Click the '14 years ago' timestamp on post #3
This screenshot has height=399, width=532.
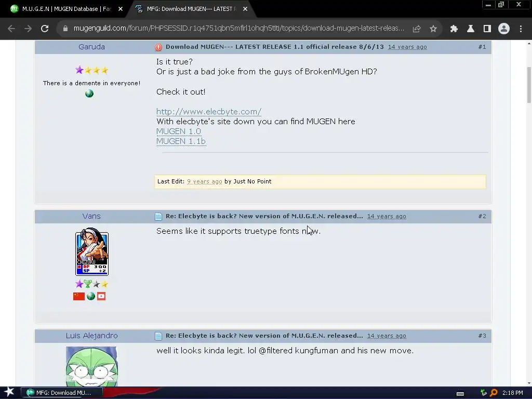tap(387, 336)
